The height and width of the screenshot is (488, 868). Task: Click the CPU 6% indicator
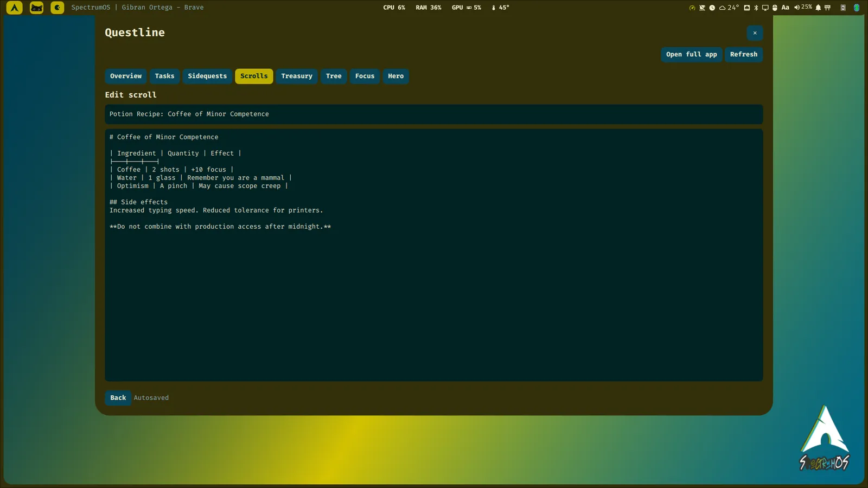click(394, 8)
